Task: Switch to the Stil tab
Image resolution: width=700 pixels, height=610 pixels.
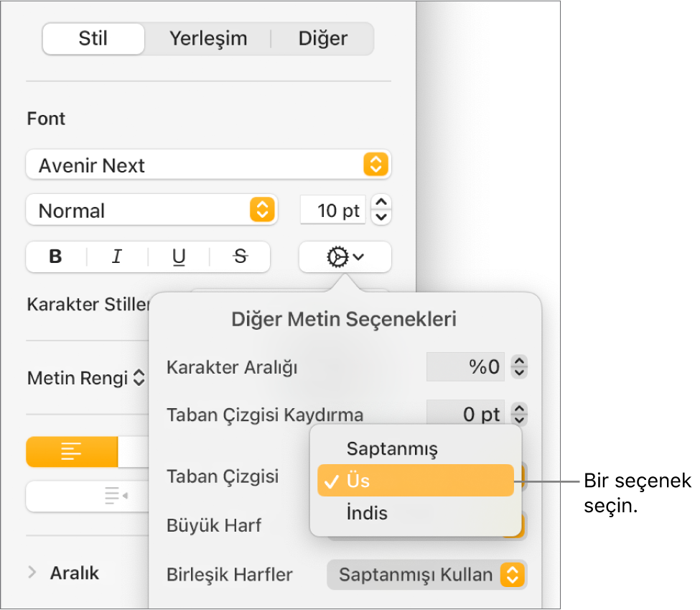Action: pos(93,39)
